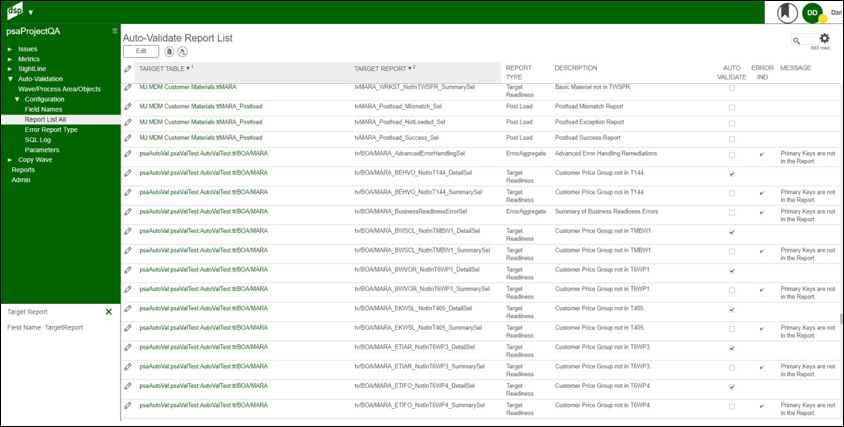Click pencil for MARA_BEHVO_NotInT144_DetailSel row
The width and height of the screenshot is (844, 427).
pos(128,173)
